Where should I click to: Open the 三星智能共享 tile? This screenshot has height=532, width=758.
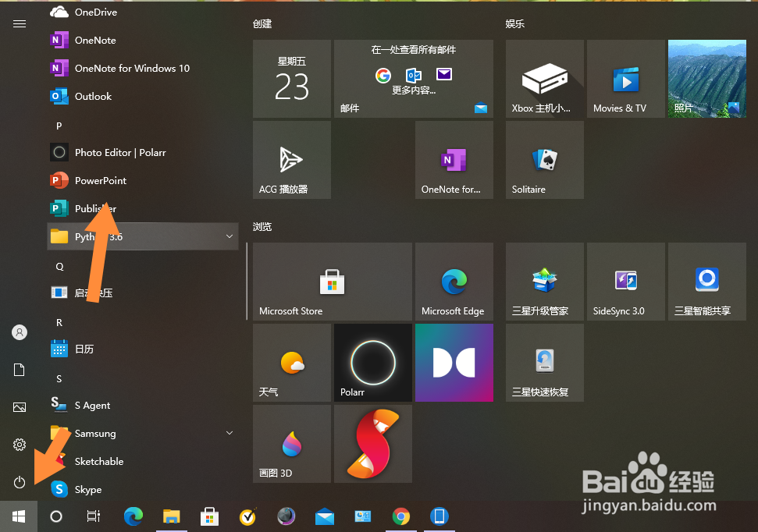click(x=707, y=282)
